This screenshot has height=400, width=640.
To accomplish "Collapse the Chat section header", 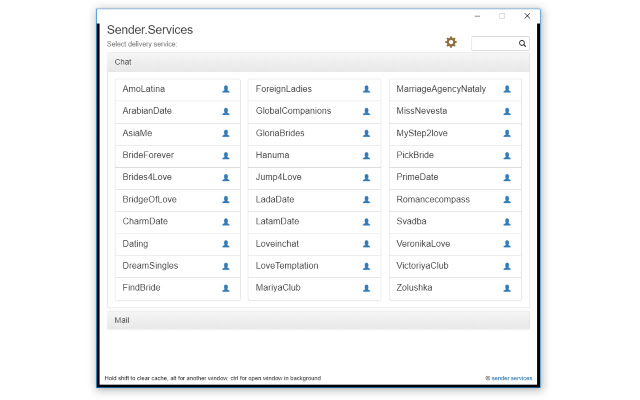I will click(x=318, y=62).
